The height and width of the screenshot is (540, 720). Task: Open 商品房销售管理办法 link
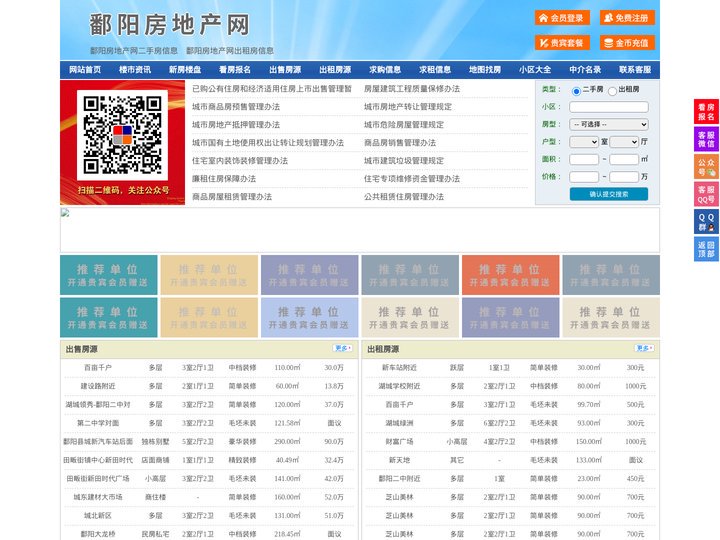pos(400,143)
